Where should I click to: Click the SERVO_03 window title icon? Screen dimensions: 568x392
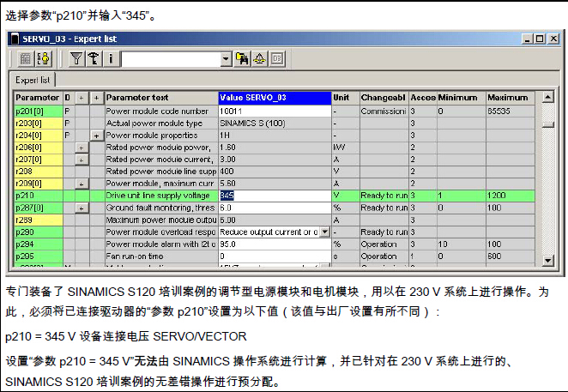[x=15, y=39]
